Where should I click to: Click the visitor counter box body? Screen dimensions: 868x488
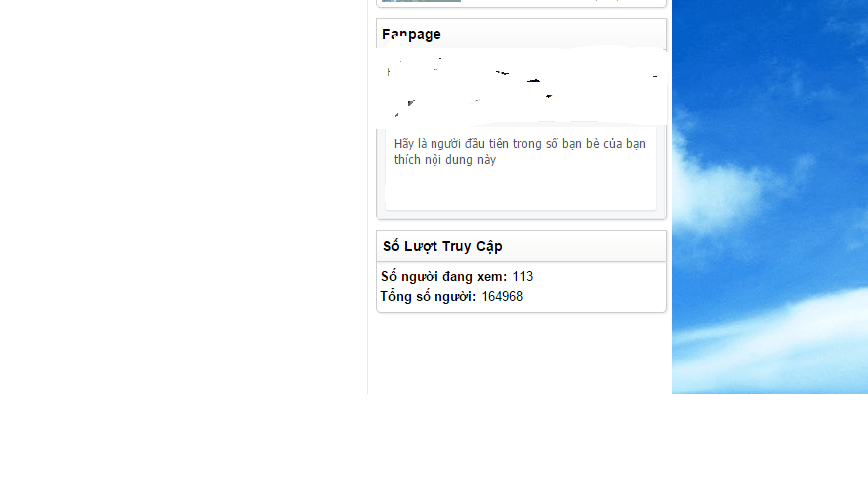(521, 287)
